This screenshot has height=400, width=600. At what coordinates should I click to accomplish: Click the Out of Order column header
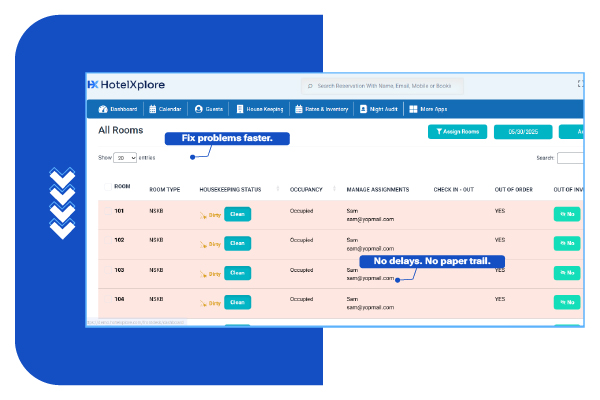[514, 189]
